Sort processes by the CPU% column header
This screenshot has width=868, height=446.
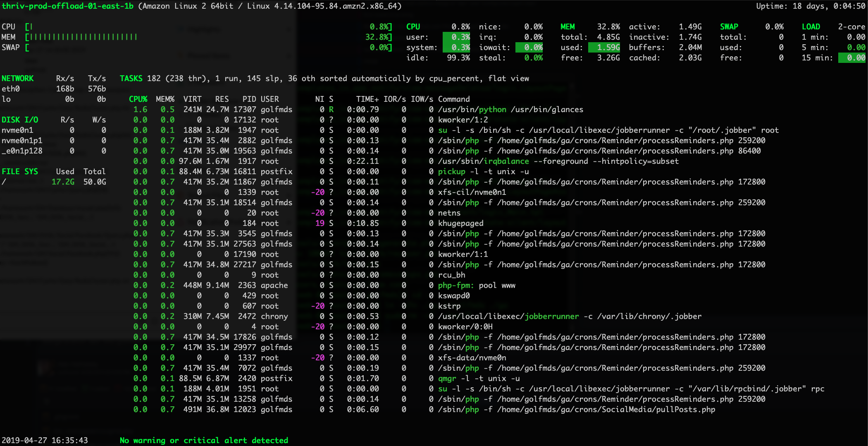click(138, 99)
